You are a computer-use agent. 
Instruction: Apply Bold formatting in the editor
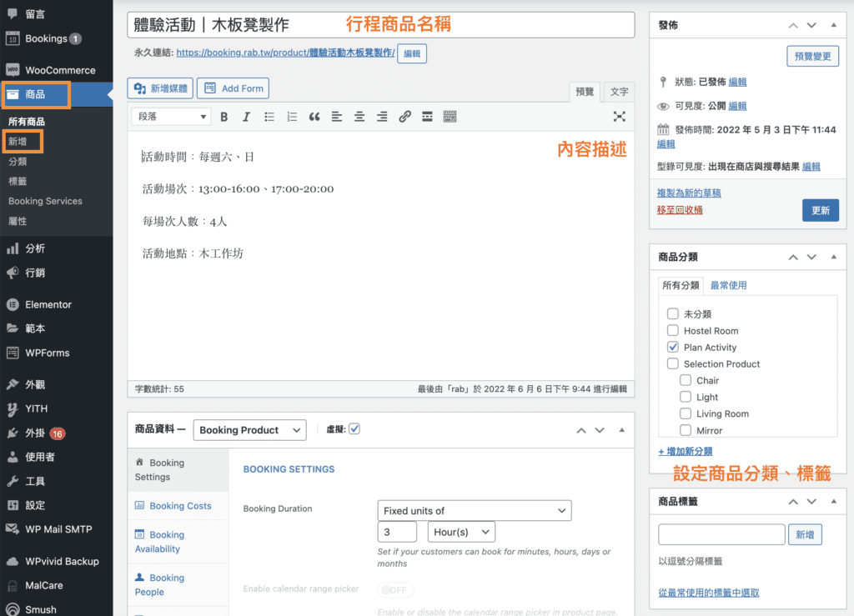224,116
